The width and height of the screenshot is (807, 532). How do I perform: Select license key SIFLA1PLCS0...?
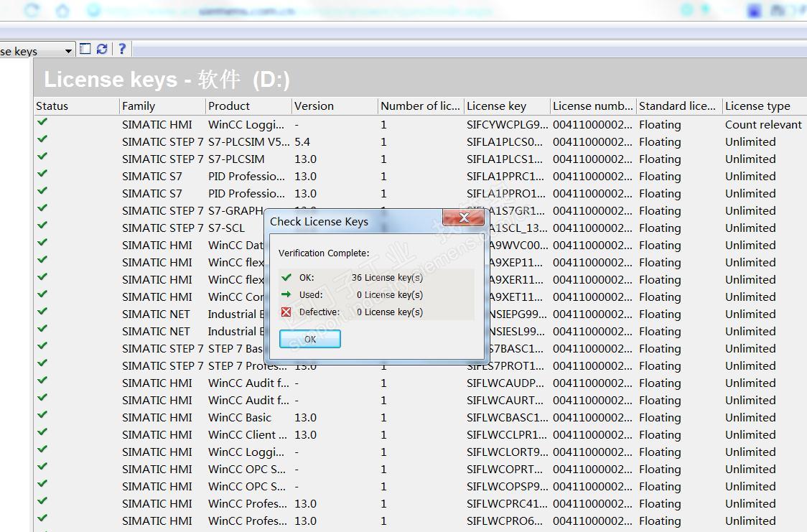504,142
